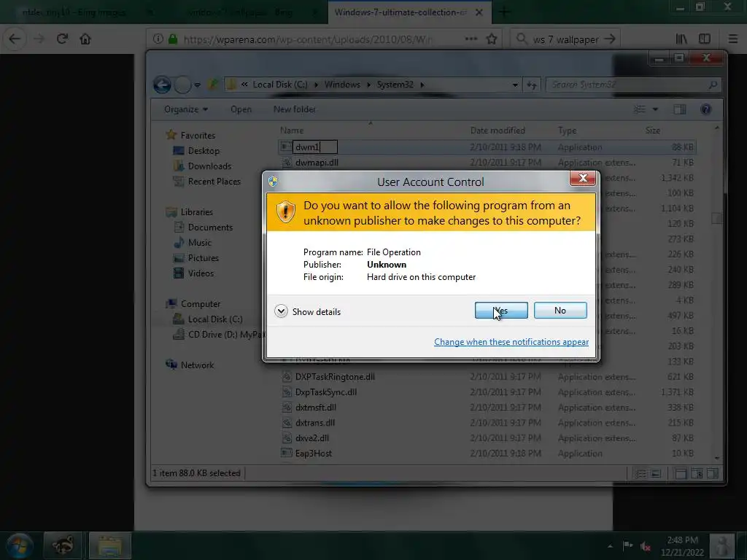This screenshot has height=560, width=747.
Task: Select Favorites in the navigation pane
Action: [198, 135]
